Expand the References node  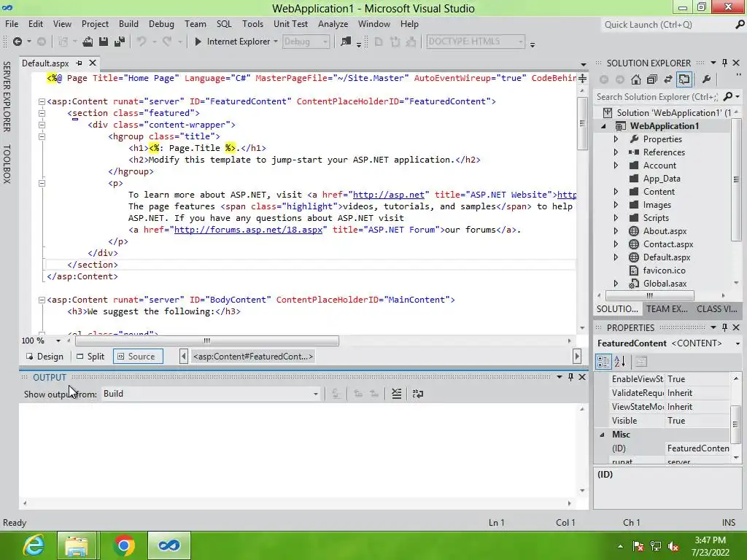tap(616, 152)
